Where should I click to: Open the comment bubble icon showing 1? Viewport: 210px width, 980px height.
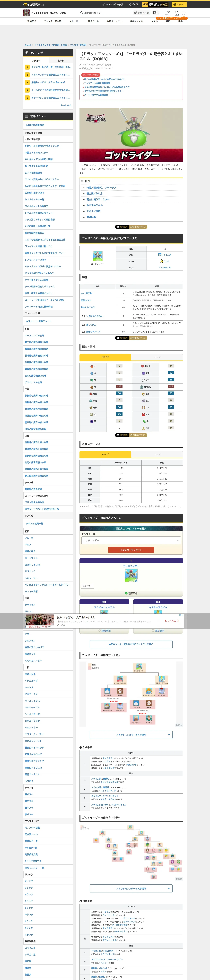pos(156,13)
